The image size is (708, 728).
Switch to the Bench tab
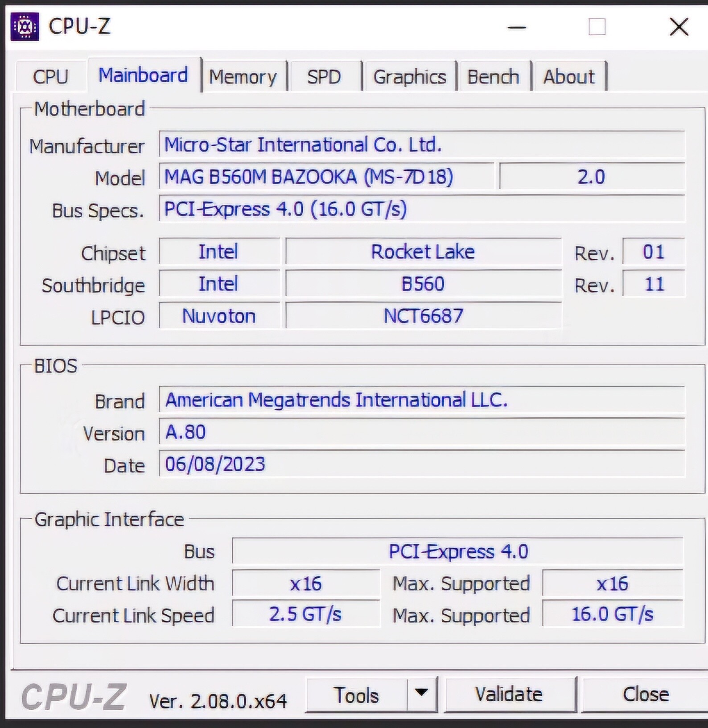pos(494,77)
